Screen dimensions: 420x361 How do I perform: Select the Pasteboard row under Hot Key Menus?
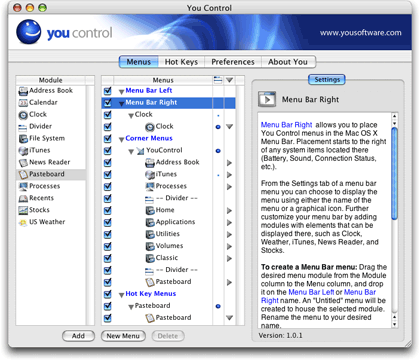pyautogui.click(x=168, y=318)
